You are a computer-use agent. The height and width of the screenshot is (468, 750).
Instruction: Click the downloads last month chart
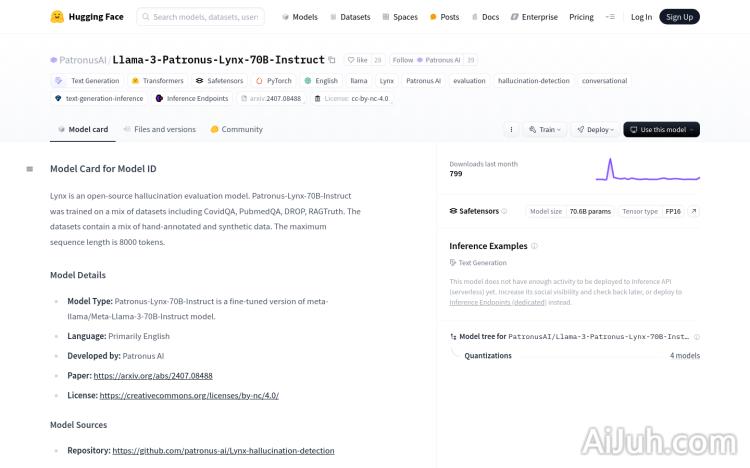click(648, 169)
